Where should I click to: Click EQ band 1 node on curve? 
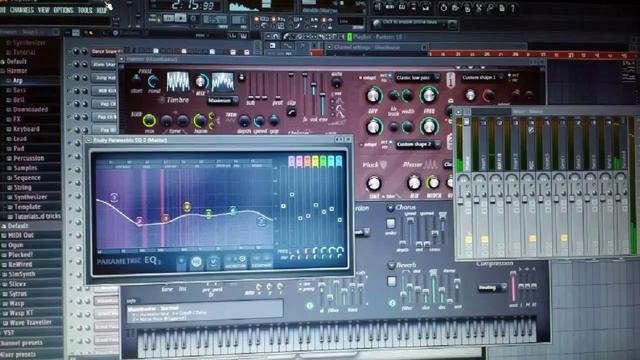[114, 198]
